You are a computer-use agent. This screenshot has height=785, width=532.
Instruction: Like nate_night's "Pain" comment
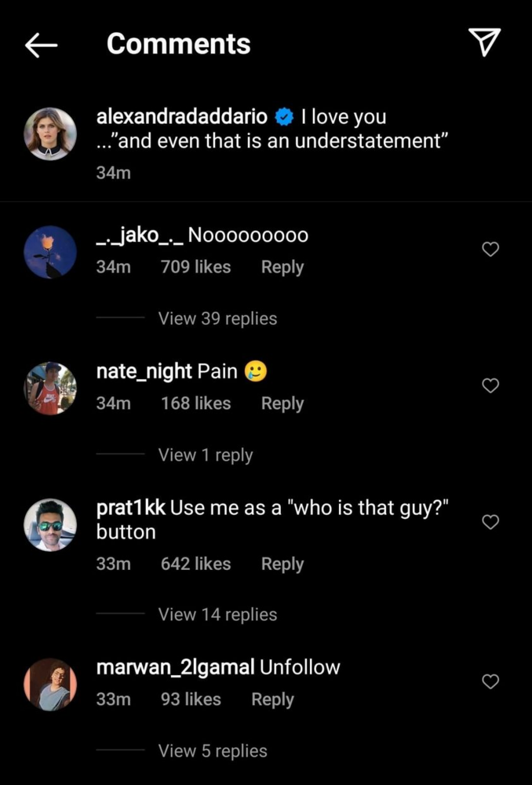point(490,385)
